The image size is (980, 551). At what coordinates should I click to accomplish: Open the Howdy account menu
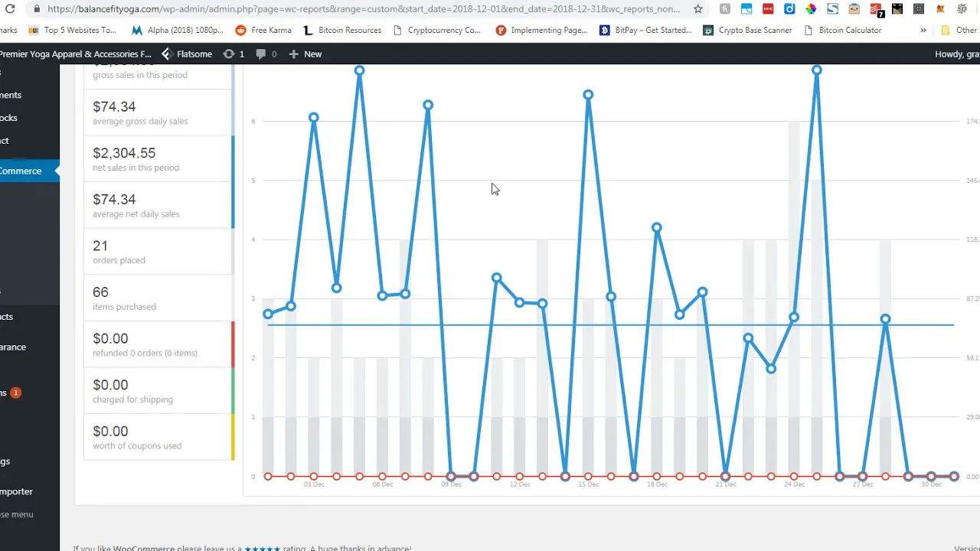click(957, 54)
